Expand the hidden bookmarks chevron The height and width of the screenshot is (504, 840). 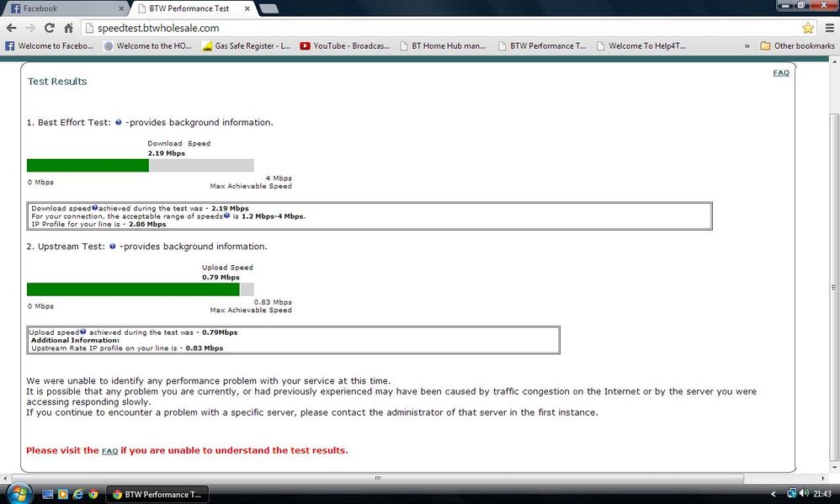(x=747, y=46)
